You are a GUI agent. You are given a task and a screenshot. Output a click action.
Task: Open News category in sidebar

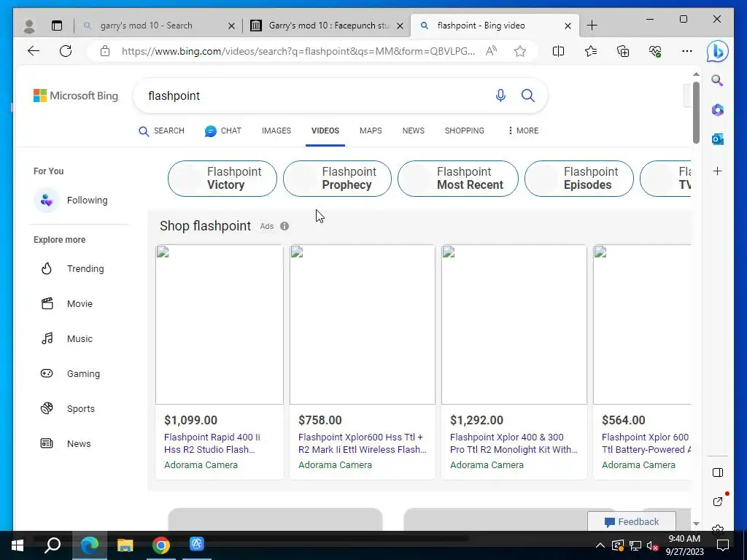click(x=65, y=444)
